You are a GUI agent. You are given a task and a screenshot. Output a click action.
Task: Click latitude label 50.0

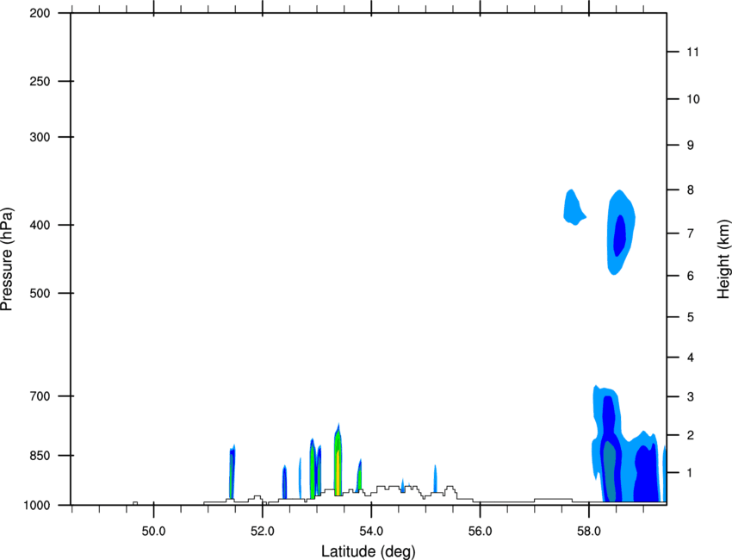153,532
